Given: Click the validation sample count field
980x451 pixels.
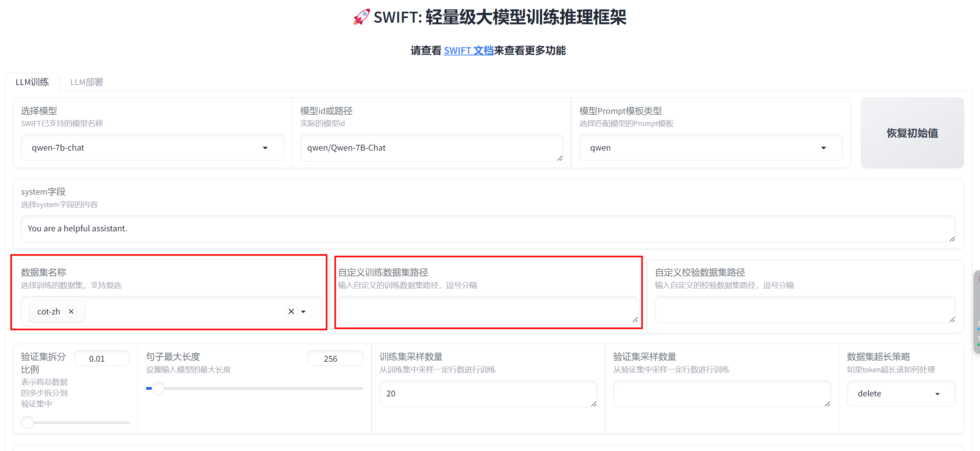Looking at the screenshot, I should 721,394.
